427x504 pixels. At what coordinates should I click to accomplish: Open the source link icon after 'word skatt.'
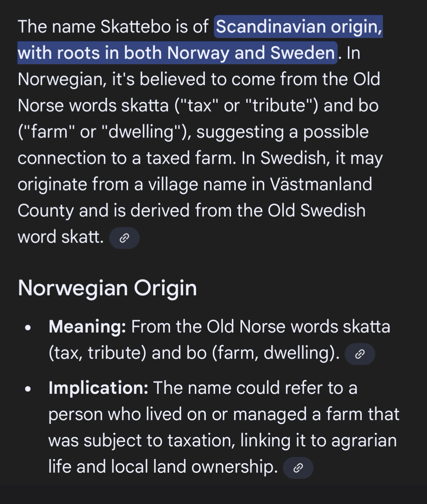coord(124,238)
